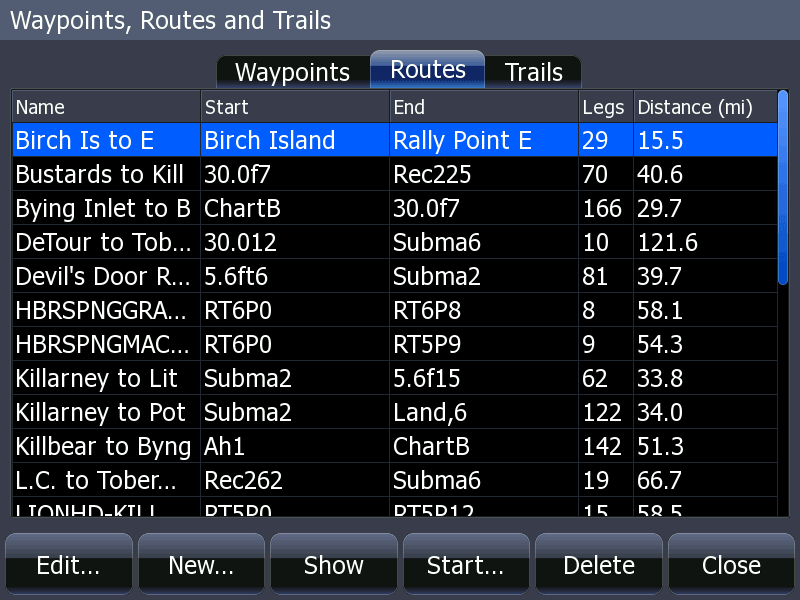The image size is (800, 600).
Task: Switch to the Waypoints tab
Action: click(x=291, y=71)
